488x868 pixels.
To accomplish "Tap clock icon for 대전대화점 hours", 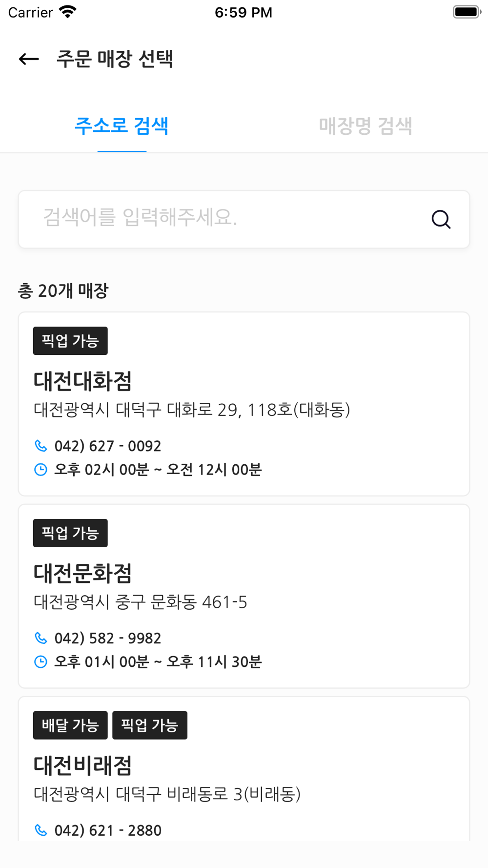I will tap(41, 470).
